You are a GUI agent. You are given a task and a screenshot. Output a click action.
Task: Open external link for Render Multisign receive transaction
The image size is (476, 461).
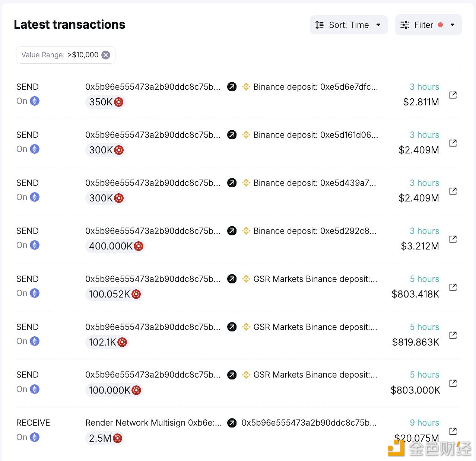pos(453,431)
